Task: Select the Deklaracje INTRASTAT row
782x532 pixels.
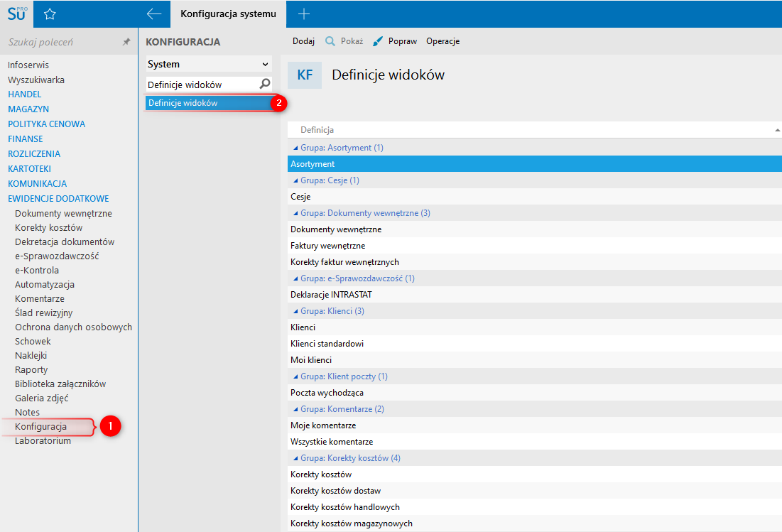Action: coord(331,295)
